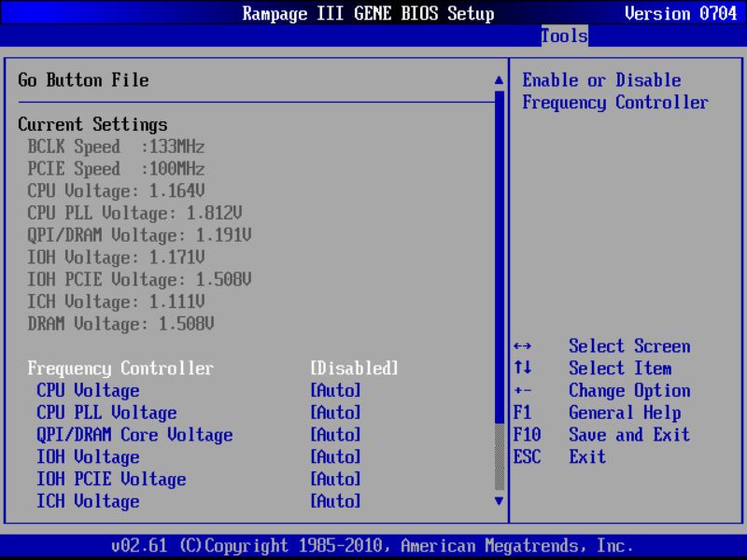Select the Frequency Controller menu item
The width and height of the screenshot is (747, 560).
click(120, 368)
